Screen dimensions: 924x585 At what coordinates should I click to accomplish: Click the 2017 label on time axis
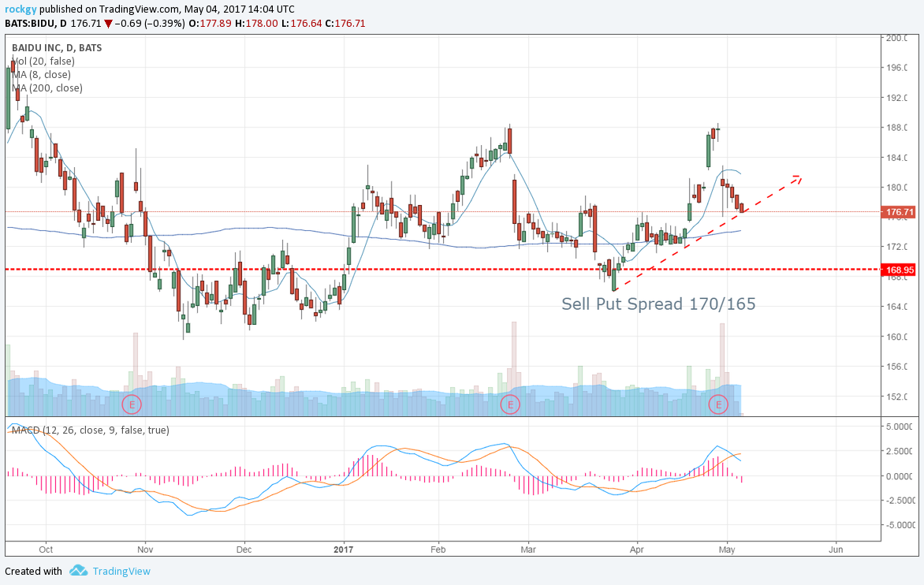tap(343, 550)
